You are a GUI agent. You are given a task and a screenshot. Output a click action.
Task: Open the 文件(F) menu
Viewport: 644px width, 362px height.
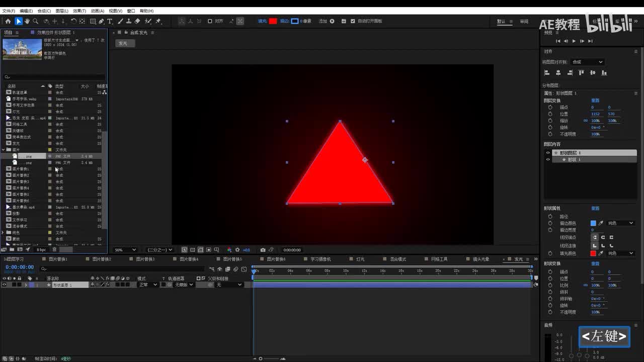[x=9, y=11]
